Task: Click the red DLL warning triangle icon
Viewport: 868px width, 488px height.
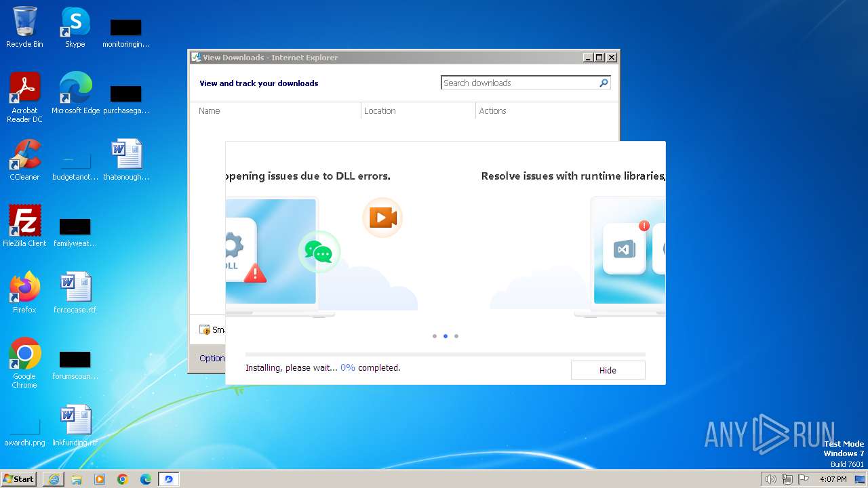Action: pos(255,272)
